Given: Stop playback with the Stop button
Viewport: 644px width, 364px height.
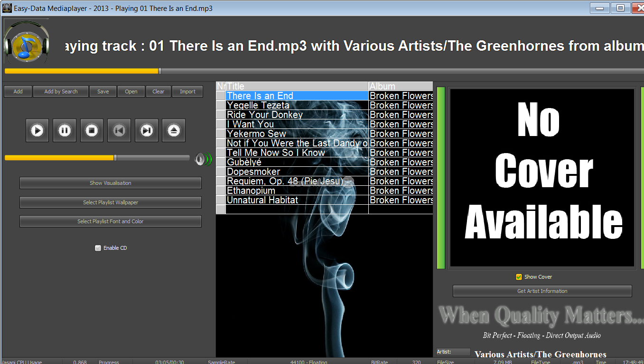Looking at the screenshot, I should tap(92, 130).
